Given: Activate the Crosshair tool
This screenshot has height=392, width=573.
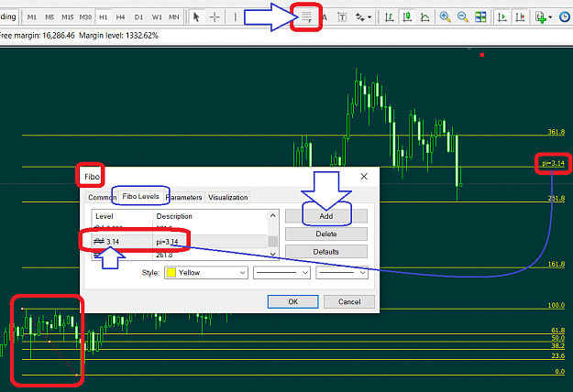Looking at the screenshot, I should (215, 16).
